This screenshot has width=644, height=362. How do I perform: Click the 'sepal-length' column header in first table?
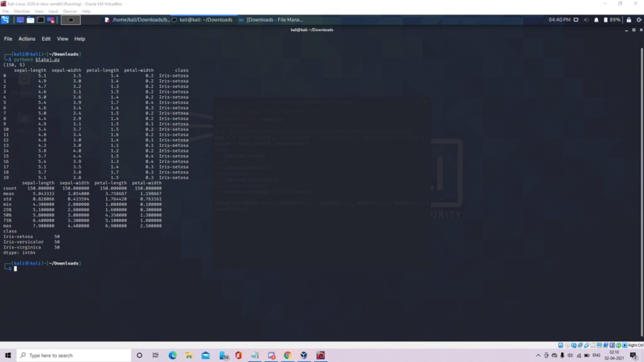(30, 70)
